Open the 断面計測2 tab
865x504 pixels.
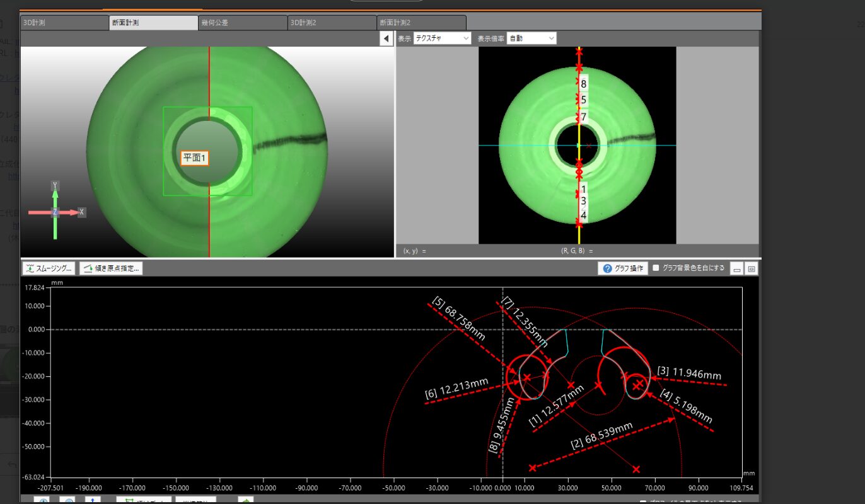click(422, 23)
